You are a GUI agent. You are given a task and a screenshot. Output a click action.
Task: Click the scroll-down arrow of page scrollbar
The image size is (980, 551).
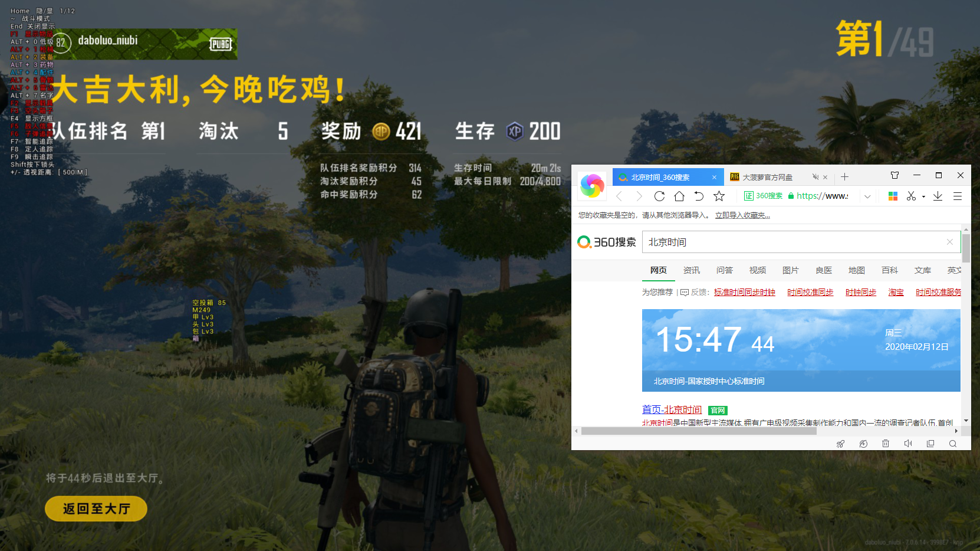pyautogui.click(x=966, y=421)
